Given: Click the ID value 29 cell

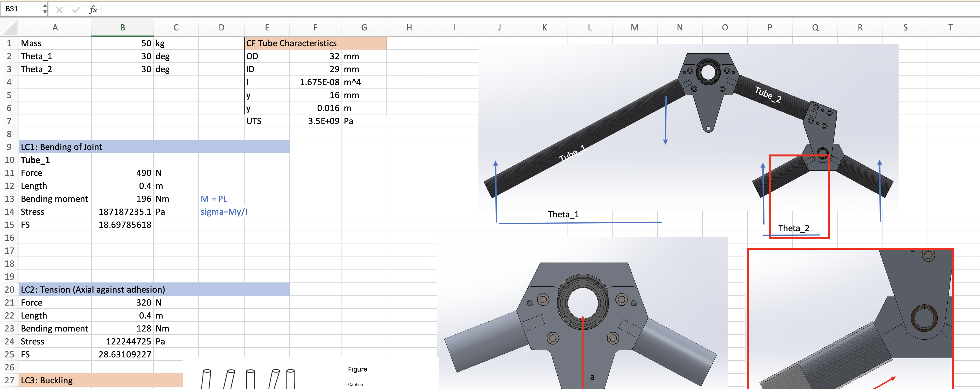Looking at the screenshot, I should (x=315, y=69).
